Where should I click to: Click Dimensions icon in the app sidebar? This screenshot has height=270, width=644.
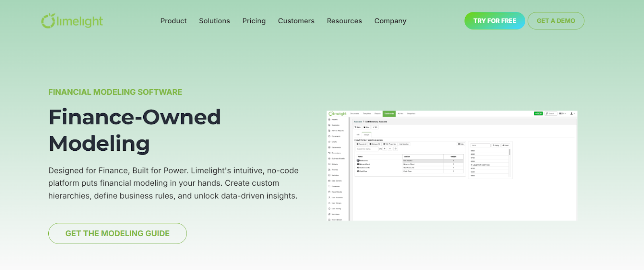click(330, 153)
